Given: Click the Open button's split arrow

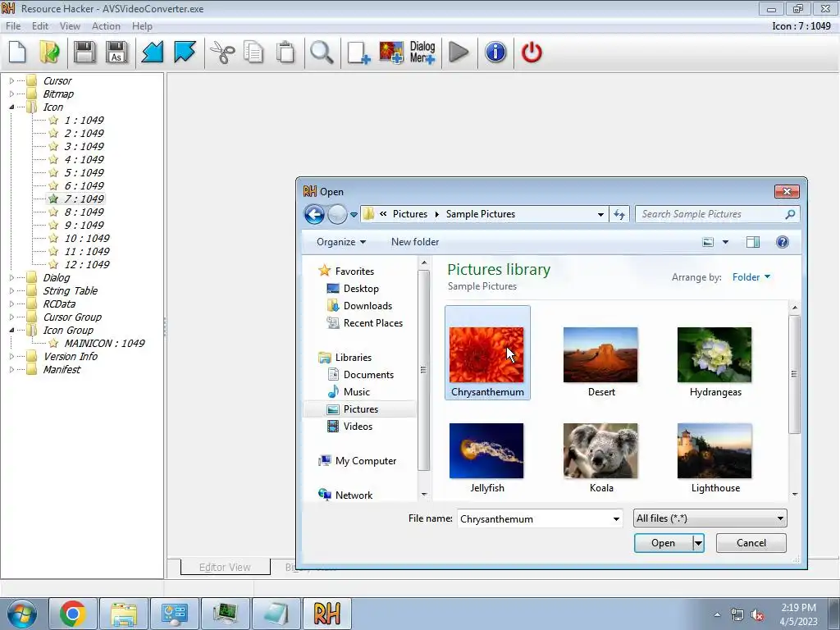Looking at the screenshot, I should [x=698, y=543].
